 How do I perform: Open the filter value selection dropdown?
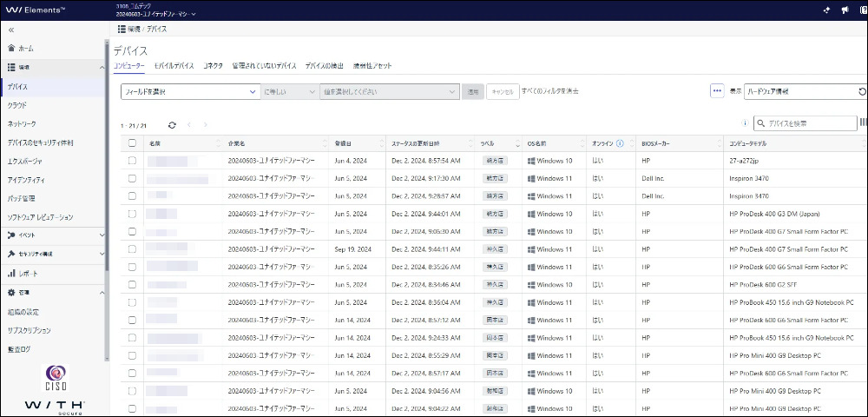(390, 91)
